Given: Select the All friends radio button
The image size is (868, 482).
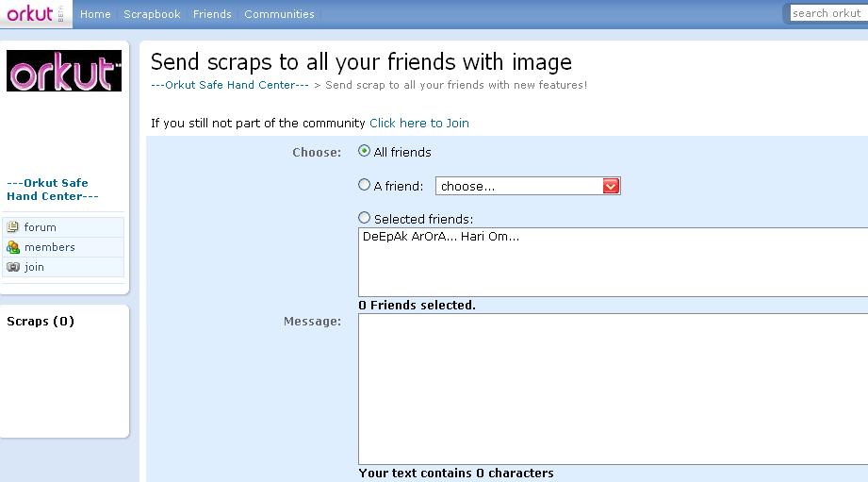Looking at the screenshot, I should 364,151.
